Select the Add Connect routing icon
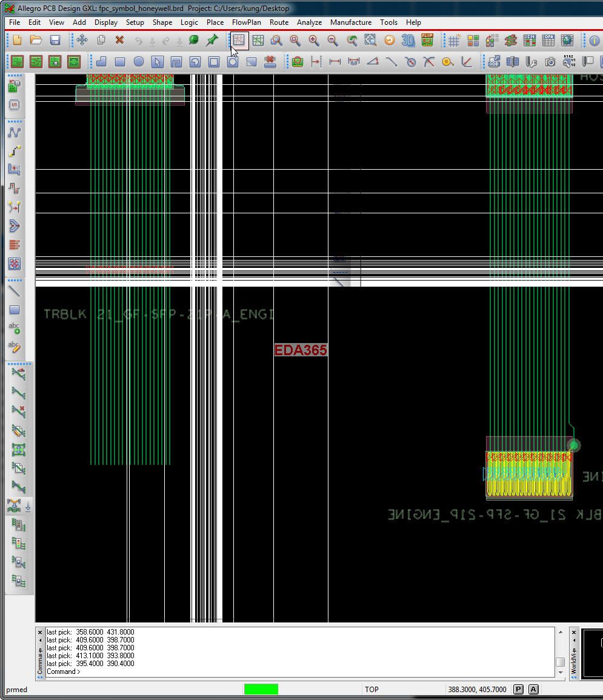The image size is (603, 700). pos(15,151)
